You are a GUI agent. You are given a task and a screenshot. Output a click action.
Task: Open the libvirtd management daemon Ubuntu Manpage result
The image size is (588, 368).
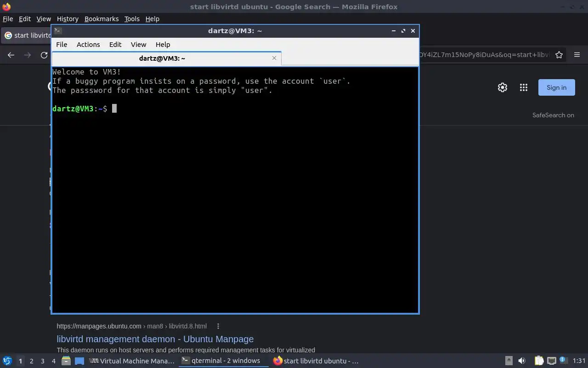tap(155, 339)
